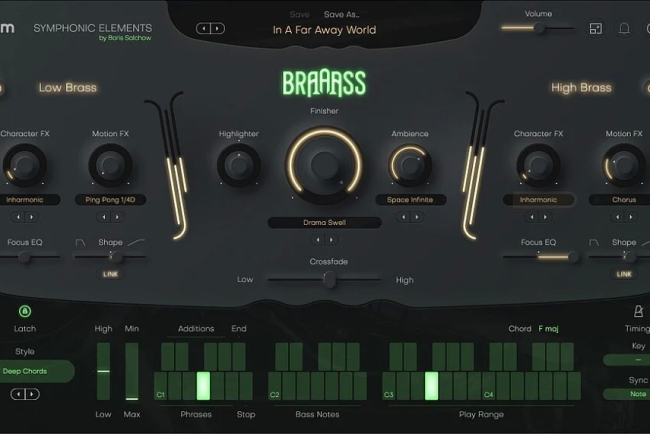Open Sync Note dropdown
Screen dimensions: 650x434
(628, 394)
